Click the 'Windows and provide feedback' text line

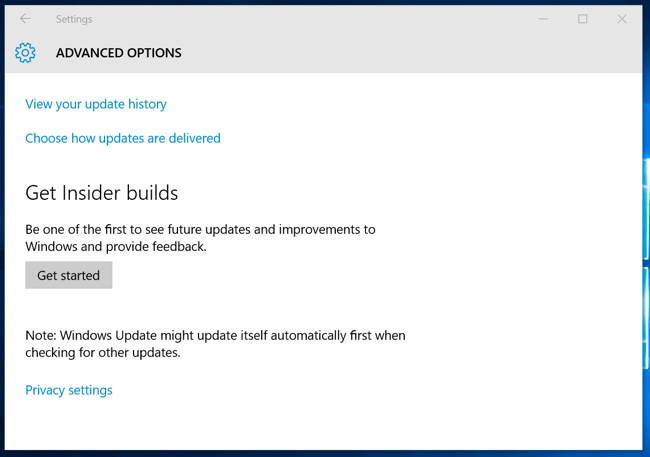pyautogui.click(x=116, y=247)
